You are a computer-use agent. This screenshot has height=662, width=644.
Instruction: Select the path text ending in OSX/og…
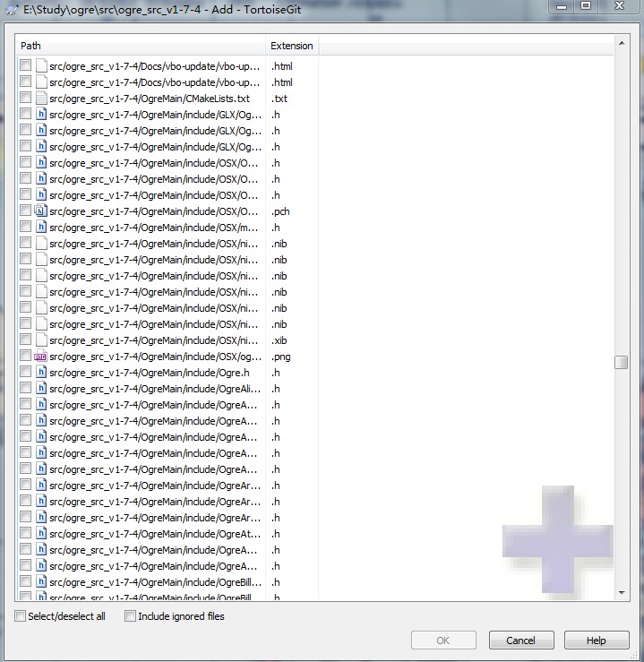pos(155,357)
